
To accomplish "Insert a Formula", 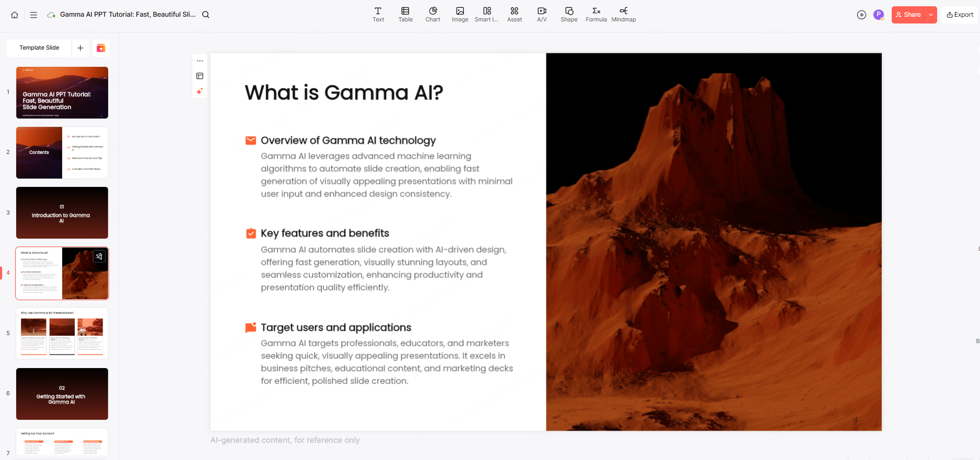I will pyautogui.click(x=596, y=15).
